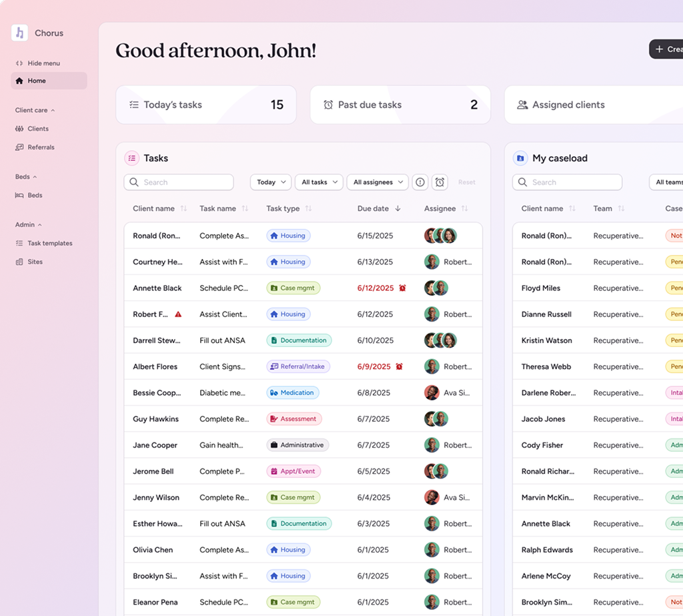Click the 'Diabetic me...' task name
This screenshot has width=683, height=616.
pyautogui.click(x=222, y=392)
